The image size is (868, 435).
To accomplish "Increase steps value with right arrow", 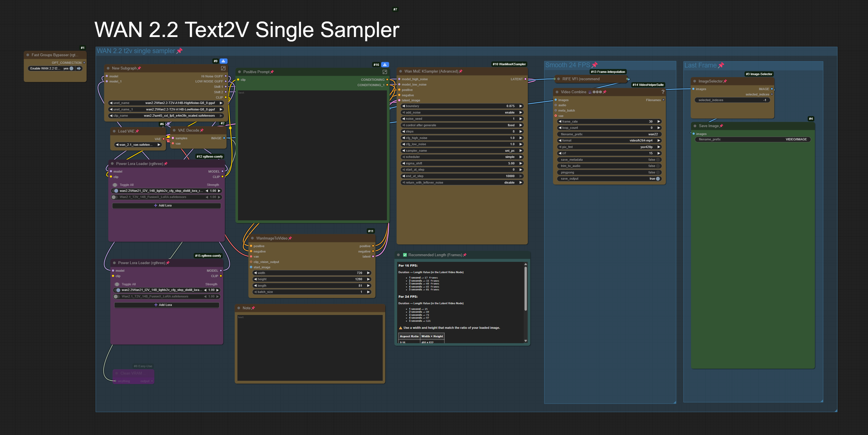I will coord(521,132).
